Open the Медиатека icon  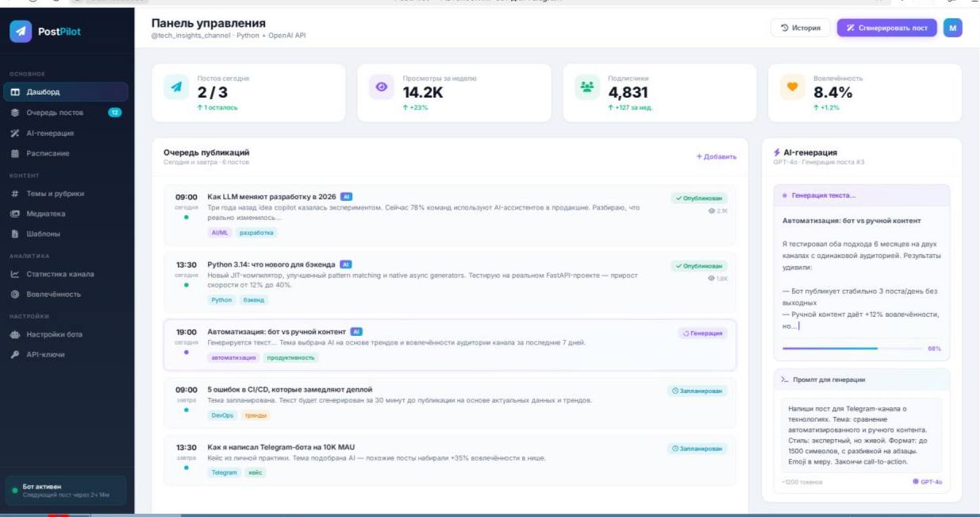tap(15, 212)
